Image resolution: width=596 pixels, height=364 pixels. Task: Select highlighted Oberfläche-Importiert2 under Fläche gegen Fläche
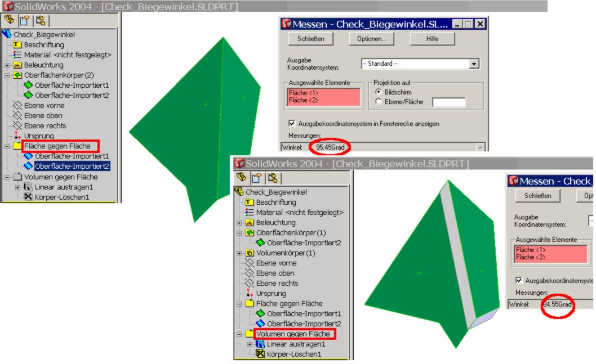(72, 167)
